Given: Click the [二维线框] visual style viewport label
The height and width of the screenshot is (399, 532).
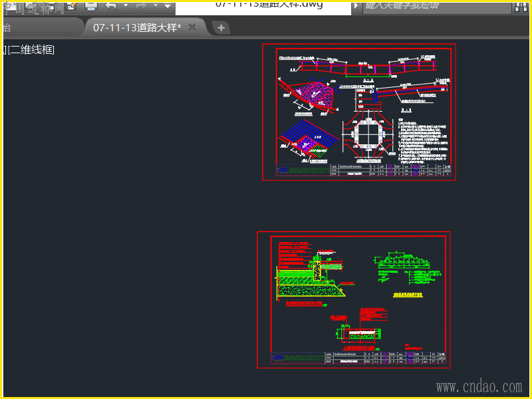Looking at the screenshot, I should [31, 50].
